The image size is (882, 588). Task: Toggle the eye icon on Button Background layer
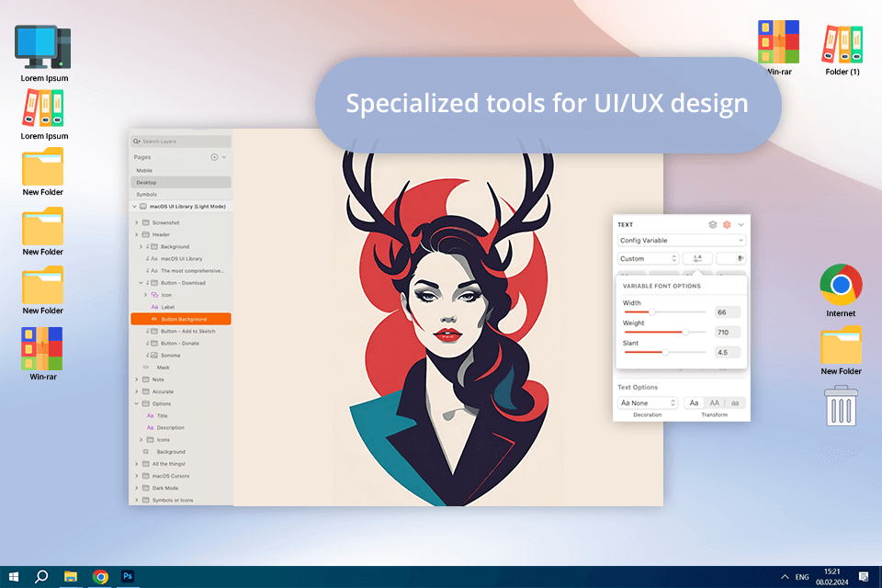(154, 319)
